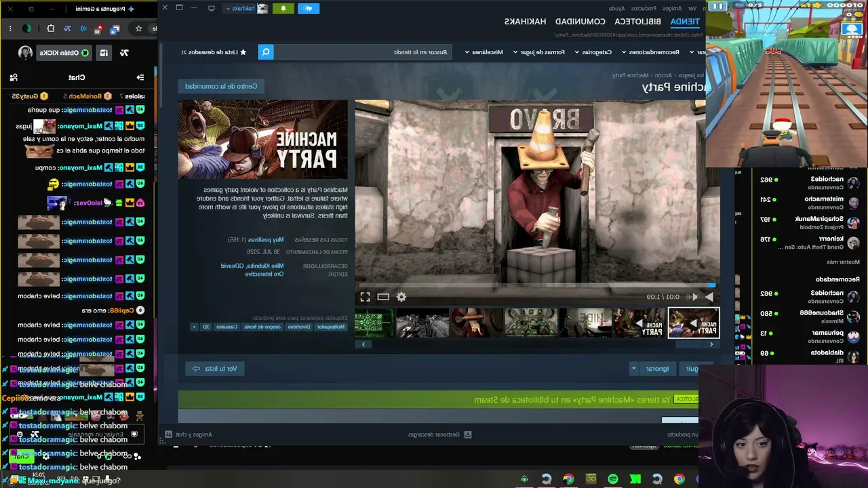Viewport: 868px width, 488px height.
Task: Mute the trailer with the volume icon
Action: coord(692,297)
